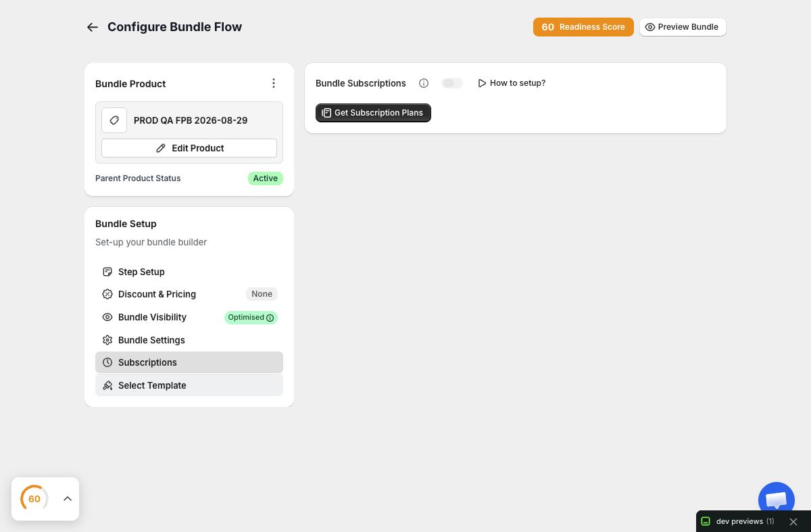This screenshot has height=532, width=811.
Task: Open the Bundle Visibility section
Action: click(189, 317)
